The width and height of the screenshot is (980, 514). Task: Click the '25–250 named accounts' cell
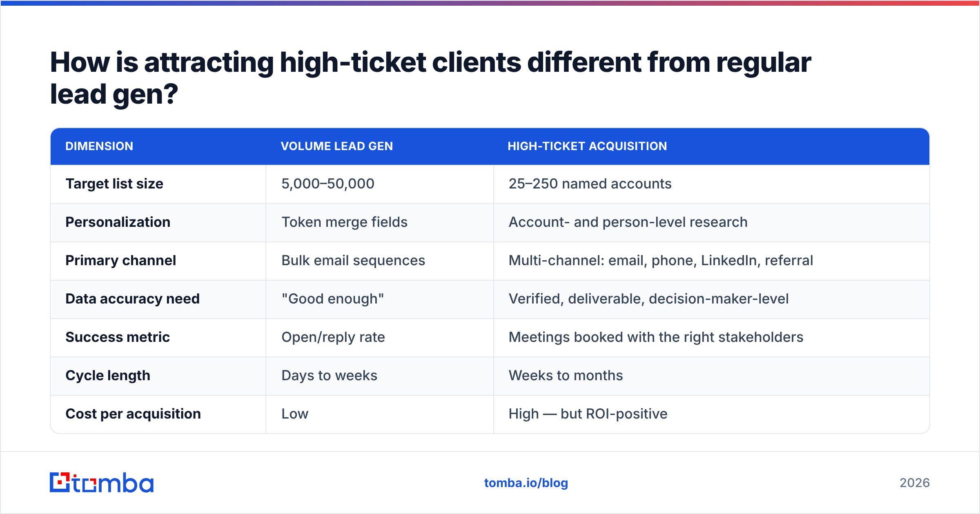[590, 184]
